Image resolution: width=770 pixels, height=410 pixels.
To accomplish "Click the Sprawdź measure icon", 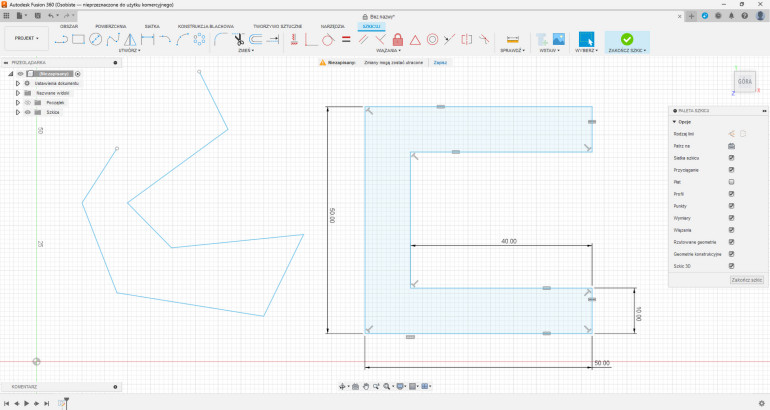I will 513,39.
